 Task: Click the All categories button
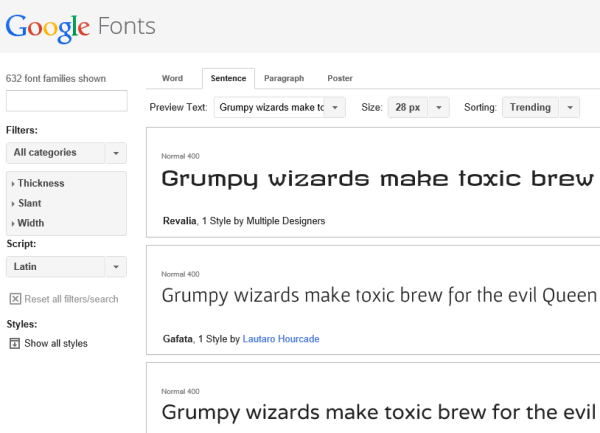pyautogui.click(x=55, y=153)
